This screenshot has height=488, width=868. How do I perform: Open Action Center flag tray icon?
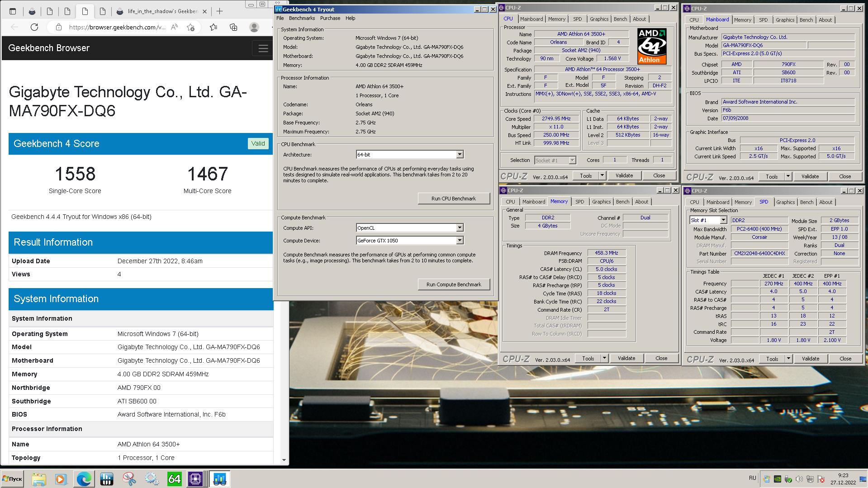coord(821,479)
